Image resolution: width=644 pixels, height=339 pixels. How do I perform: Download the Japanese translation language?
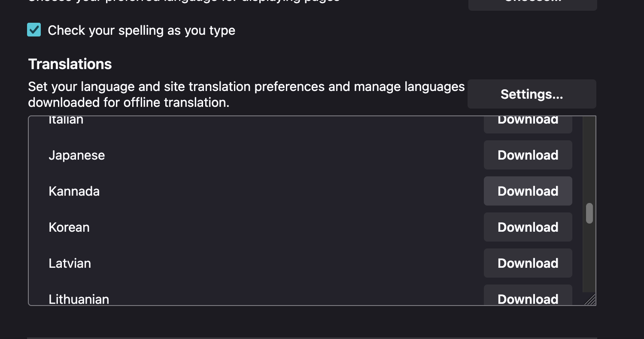click(x=528, y=155)
